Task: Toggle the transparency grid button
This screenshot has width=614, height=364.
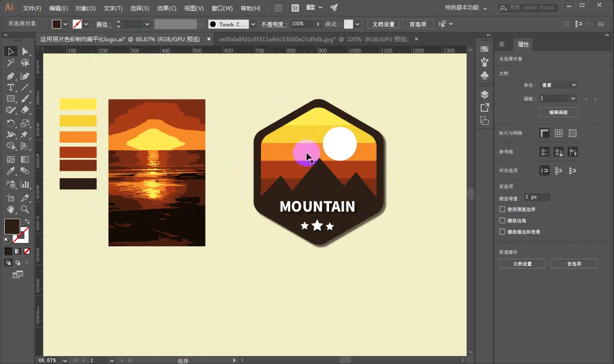Action: [573, 133]
